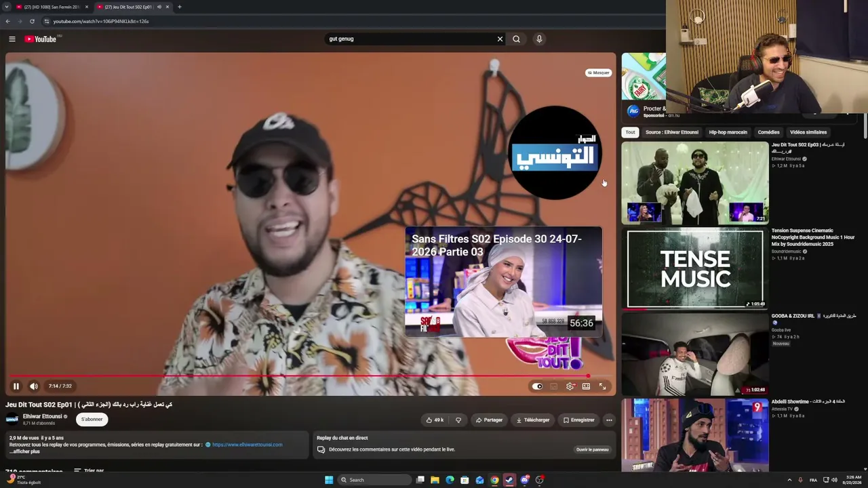Open the GOOBA & ZIZOU IRL thumbnail
This screenshot has width=868, height=488.
695,354
